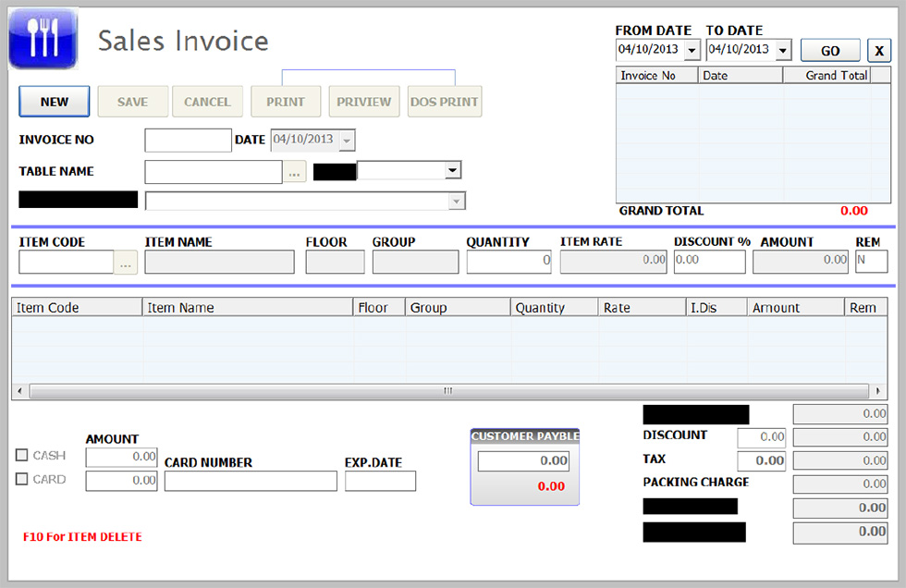Click PRIVIEW to preview the invoice

click(363, 101)
